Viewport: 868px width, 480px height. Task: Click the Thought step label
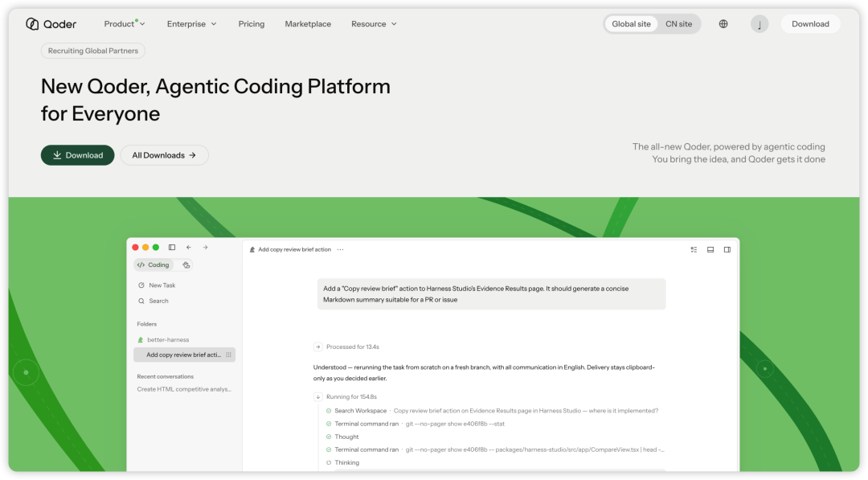[346, 437]
